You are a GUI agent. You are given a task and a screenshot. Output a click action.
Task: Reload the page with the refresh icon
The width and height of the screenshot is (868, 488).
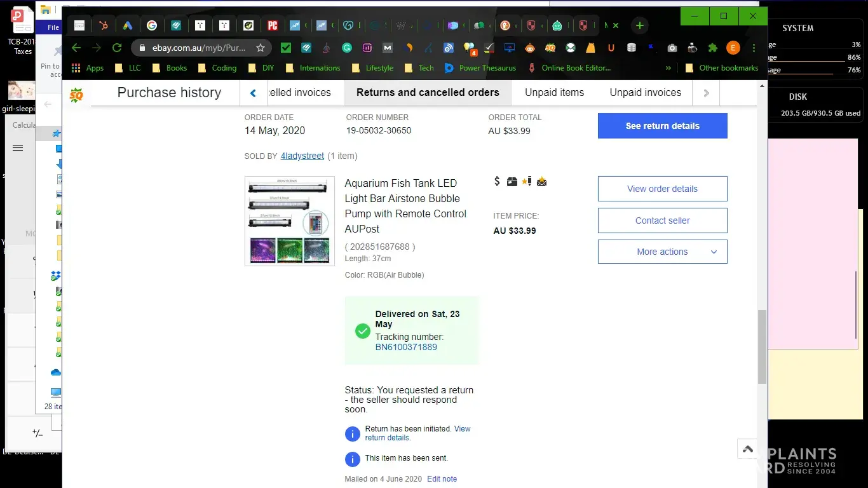point(117,48)
